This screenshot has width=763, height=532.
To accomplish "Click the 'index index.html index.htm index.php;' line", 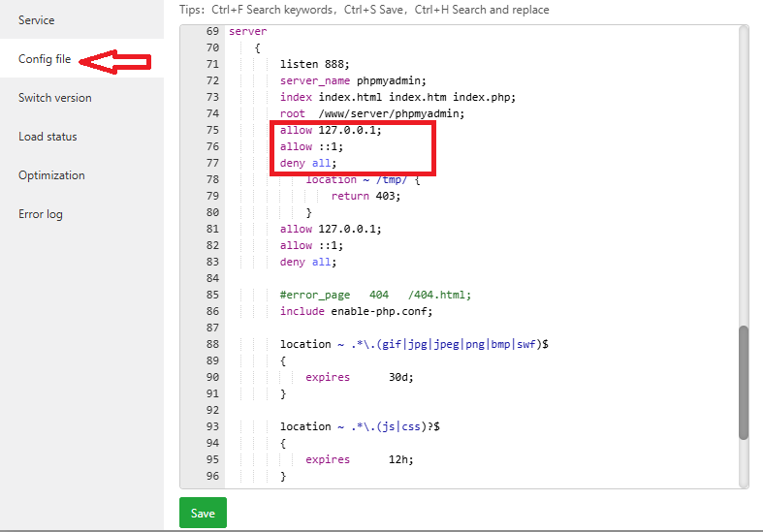I will coord(397,97).
